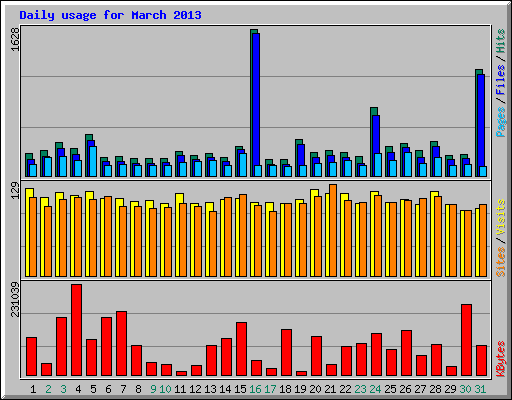Click the day 6 label on x-axis

(108, 389)
